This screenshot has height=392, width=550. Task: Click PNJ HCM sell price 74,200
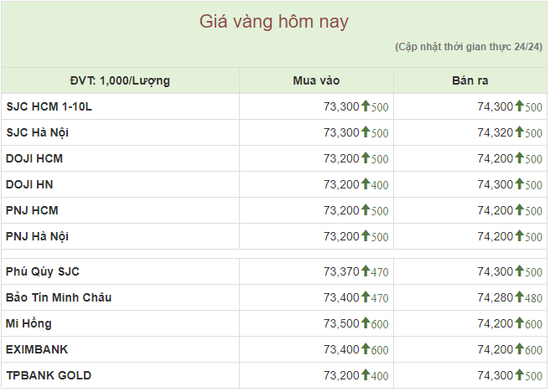[496, 210]
